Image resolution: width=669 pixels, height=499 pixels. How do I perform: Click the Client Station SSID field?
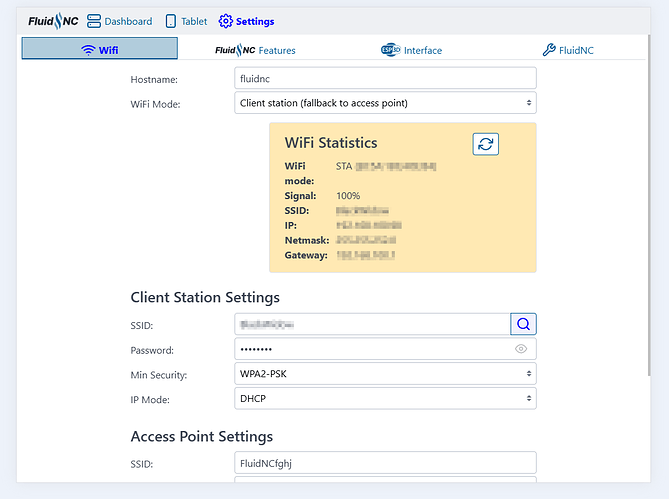(x=372, y=323)
